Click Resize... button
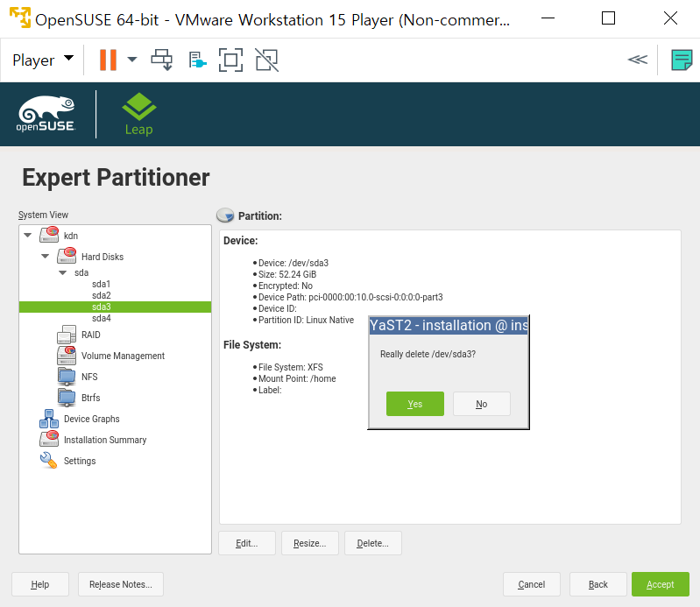The image size is (700, 607). (x=310, y=543)
